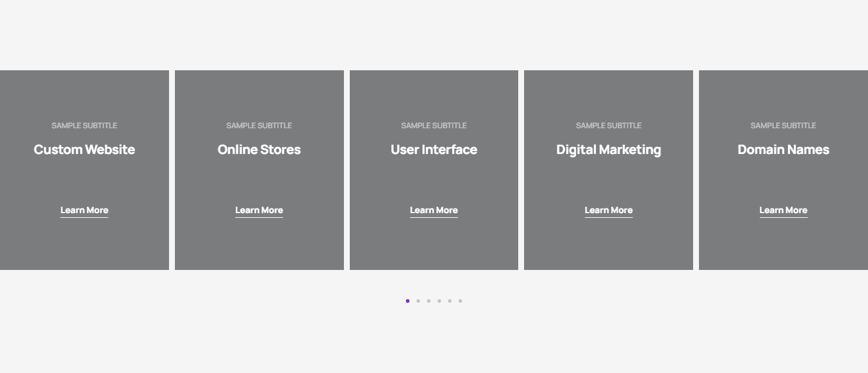Open Learn More for Domain Names
This screenshot has width=868, height=373.
point(783,210)
